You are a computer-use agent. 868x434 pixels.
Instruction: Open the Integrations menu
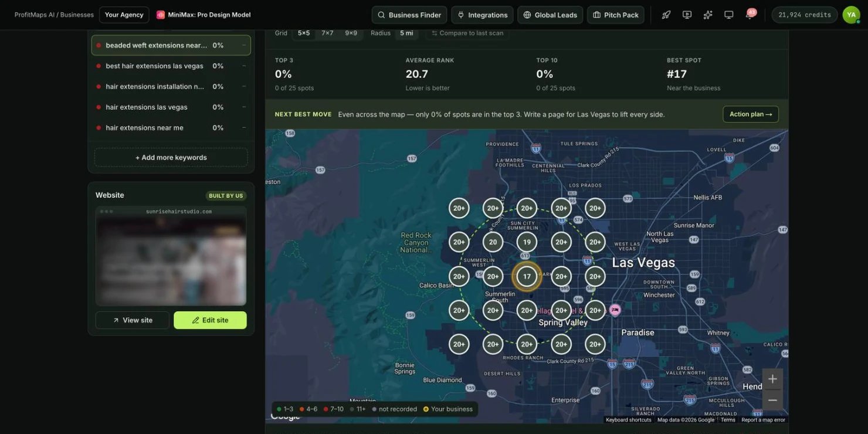pos(482,15)
